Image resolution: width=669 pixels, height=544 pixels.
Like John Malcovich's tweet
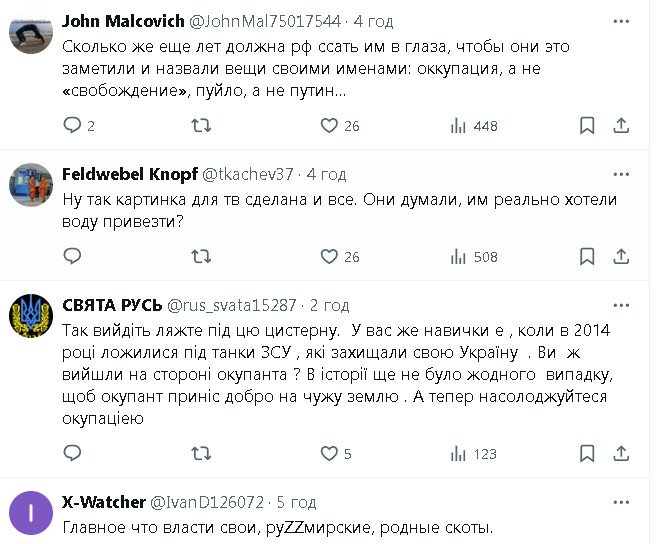pyautogui.click(x=330, y=126)
